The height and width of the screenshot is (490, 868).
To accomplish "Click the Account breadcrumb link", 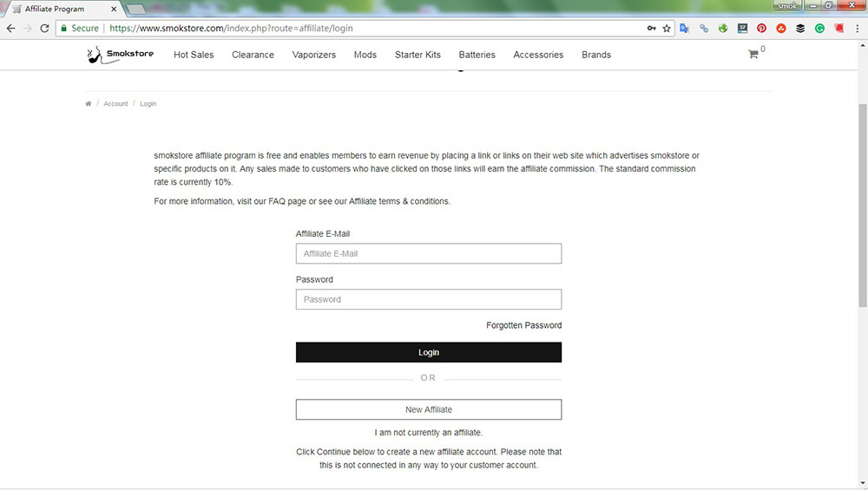I will pos(115,103).
